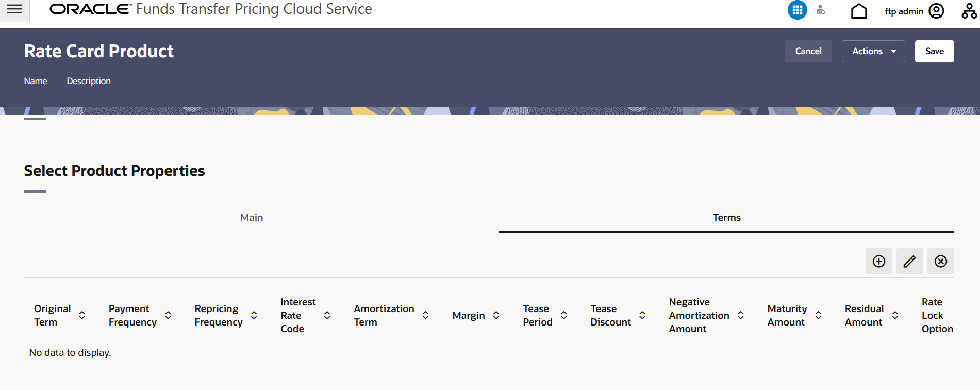Expand the Actions dropdown menu

click(873, 51)
